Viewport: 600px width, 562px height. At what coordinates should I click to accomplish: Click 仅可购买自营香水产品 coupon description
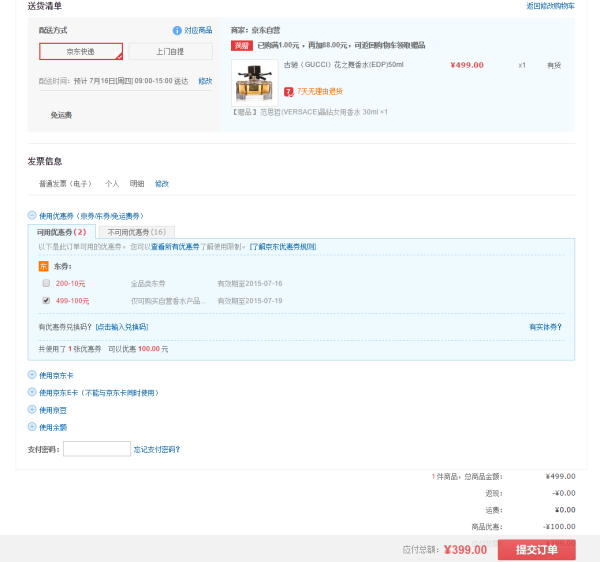(168, 301)
